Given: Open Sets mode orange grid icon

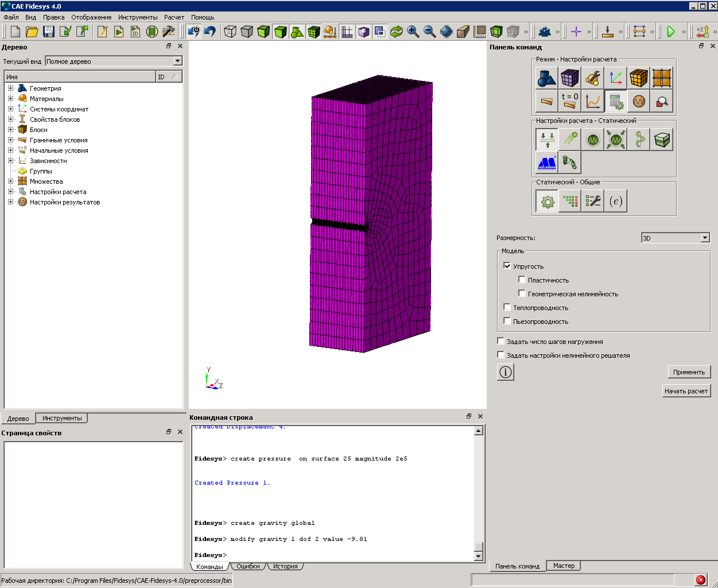Looking at the screenshot, I should pyautogui.click(x=661, y=78).
